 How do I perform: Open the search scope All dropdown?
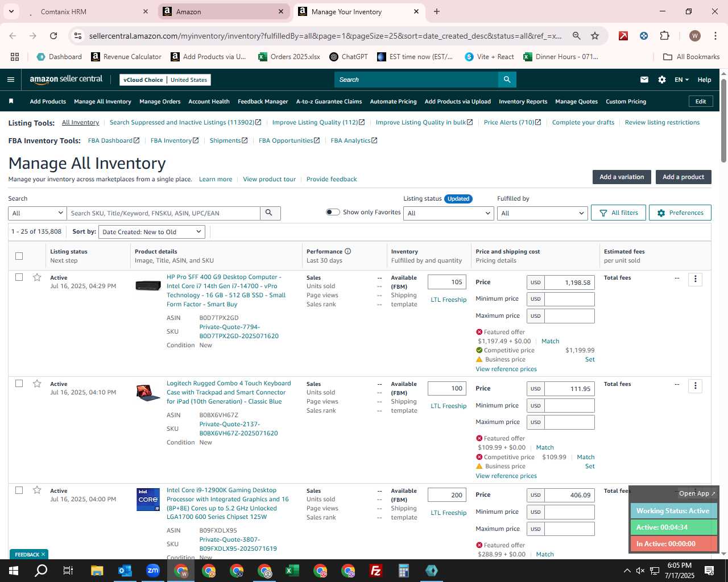[x=38, y=213]
